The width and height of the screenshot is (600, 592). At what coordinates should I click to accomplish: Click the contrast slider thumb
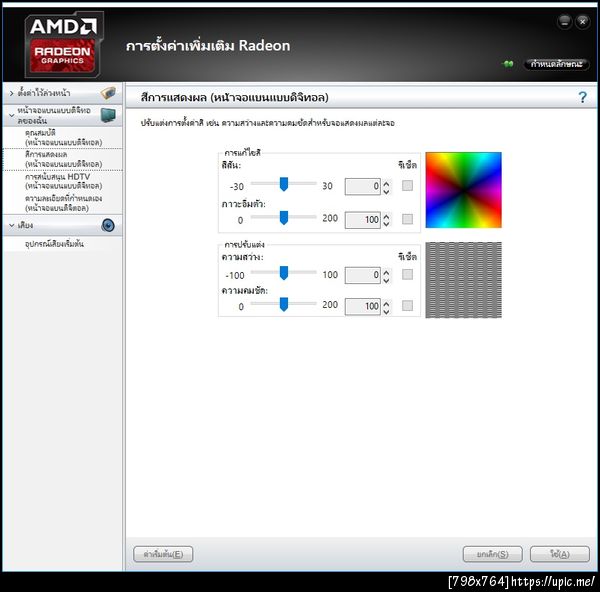pyautogui.click(x=284, y=304)
